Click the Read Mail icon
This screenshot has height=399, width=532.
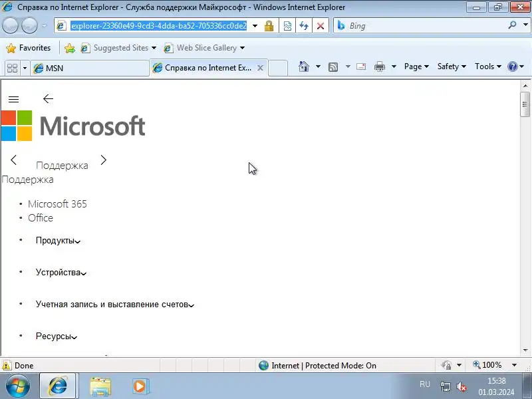click(361, 66)
